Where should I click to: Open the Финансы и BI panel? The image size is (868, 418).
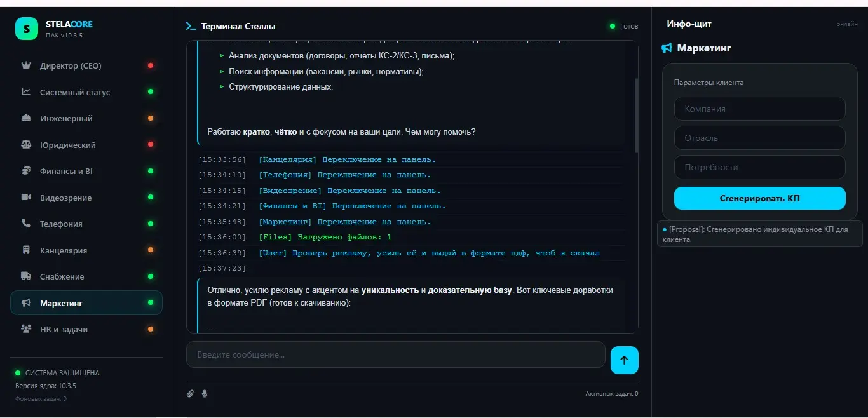click(86, 171)
